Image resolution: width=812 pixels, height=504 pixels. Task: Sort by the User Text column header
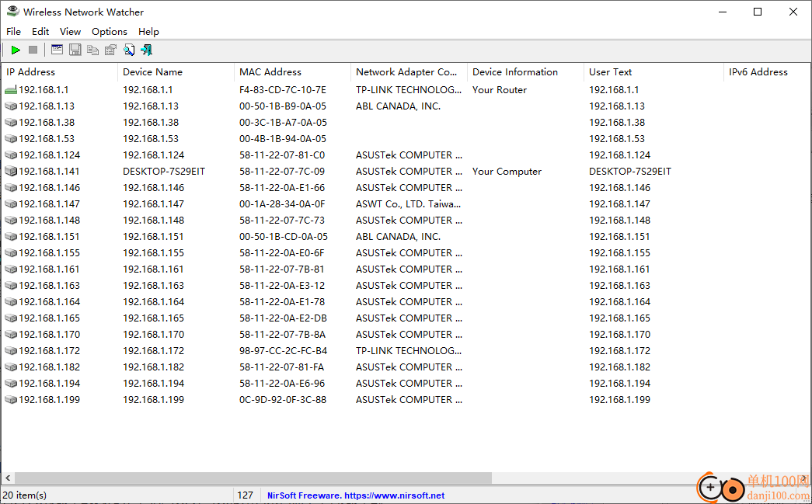pos(653,72)
